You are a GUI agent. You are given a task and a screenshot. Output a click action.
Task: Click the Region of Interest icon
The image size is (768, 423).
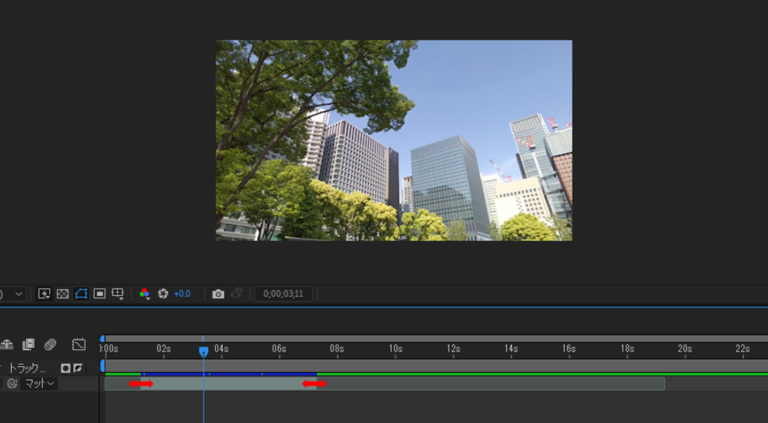[100, 294]
